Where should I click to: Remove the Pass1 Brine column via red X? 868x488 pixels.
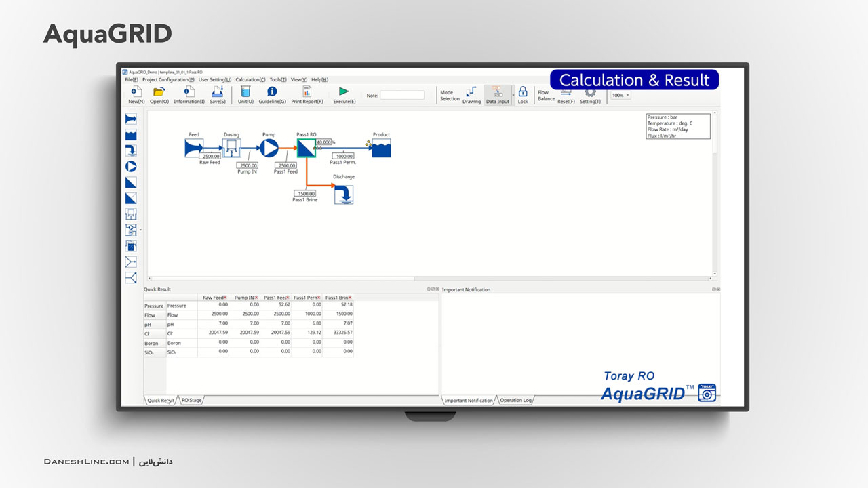[350, 298]
